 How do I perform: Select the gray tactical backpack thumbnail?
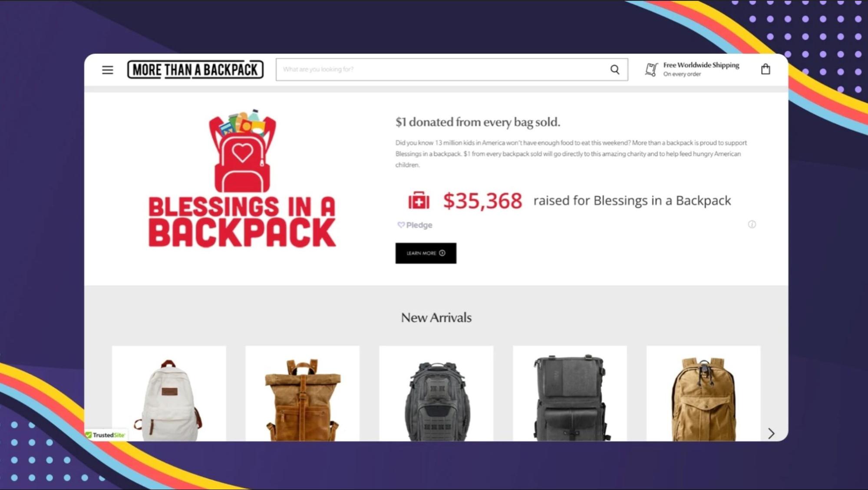(436, 394)
